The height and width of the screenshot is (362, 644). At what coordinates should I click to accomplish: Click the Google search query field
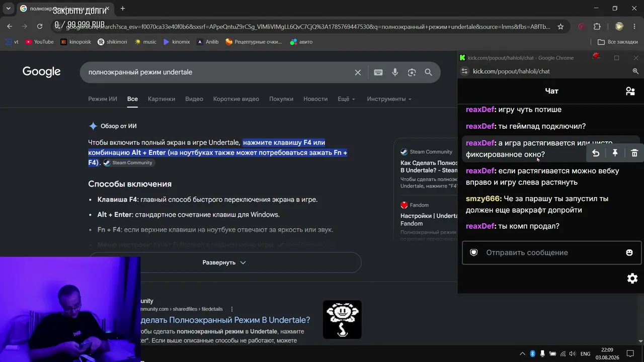[216, 72]
